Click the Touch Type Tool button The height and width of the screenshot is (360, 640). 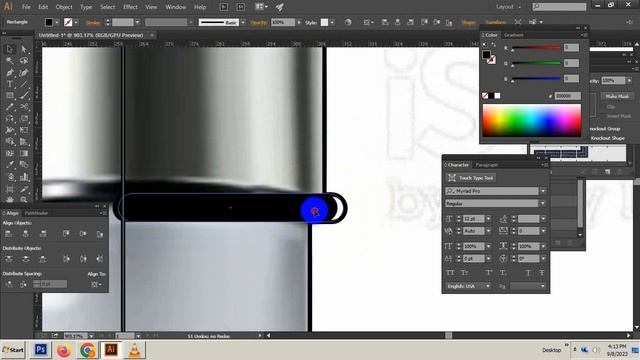[x=471, y=178]
